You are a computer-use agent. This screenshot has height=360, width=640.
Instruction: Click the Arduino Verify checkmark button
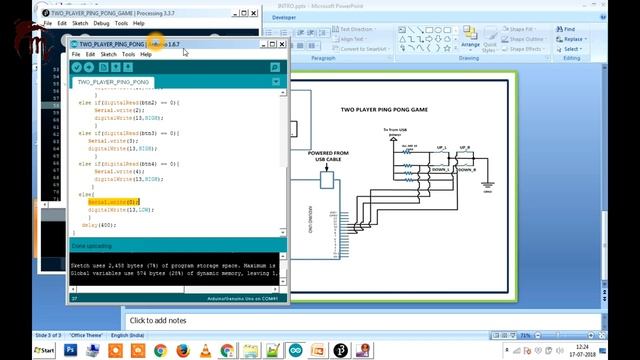pyautogui.click(x=77, y=67)
